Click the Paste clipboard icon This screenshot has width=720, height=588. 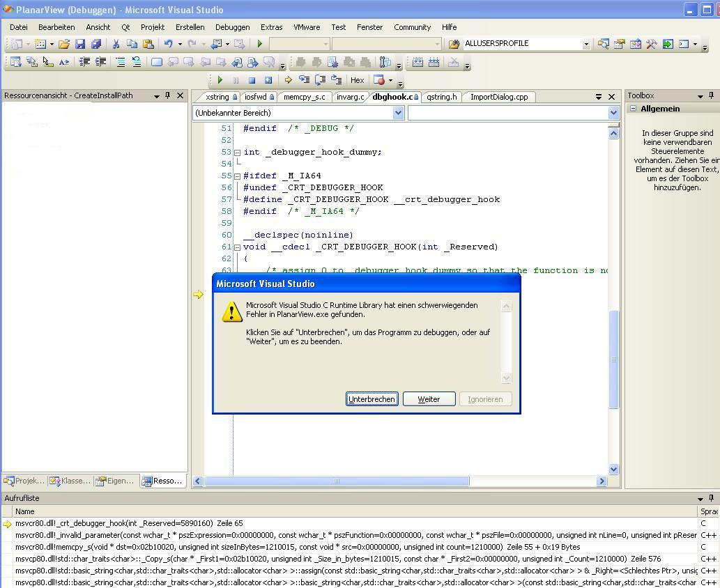(x=148, y=44)
